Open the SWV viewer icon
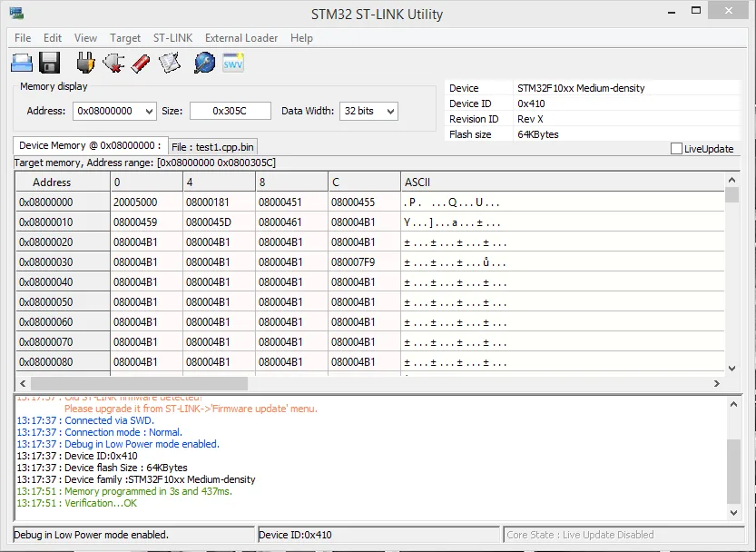This screenshot has width=756, height=552. pos(233,63)
